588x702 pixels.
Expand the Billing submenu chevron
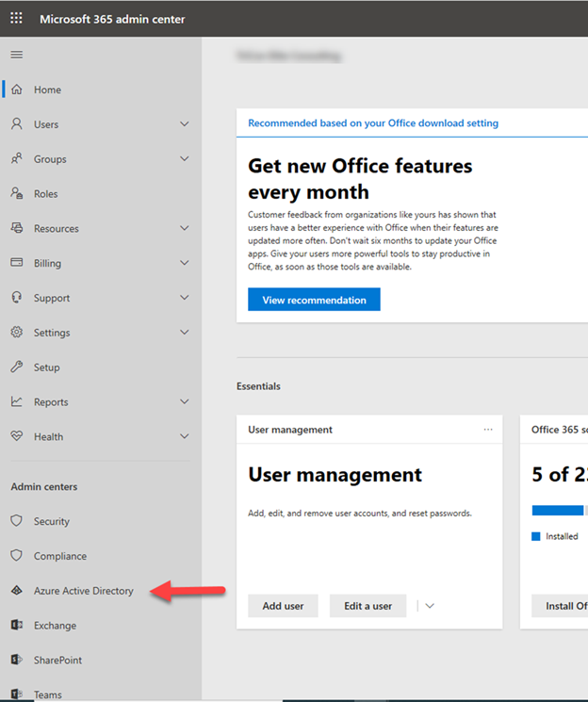[x=184, y=263]
